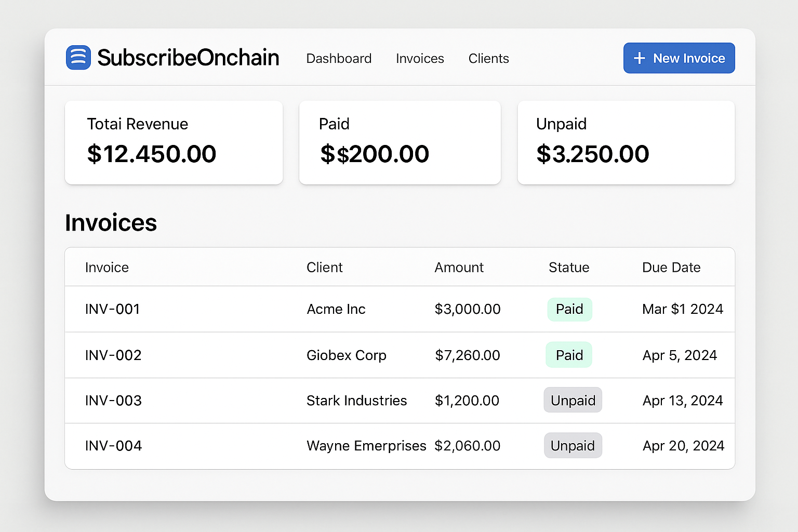The height and width of the screenshot is (532, 798).
Task: Click the Wayne Emerprises client name
Action: tap(366, 445)
